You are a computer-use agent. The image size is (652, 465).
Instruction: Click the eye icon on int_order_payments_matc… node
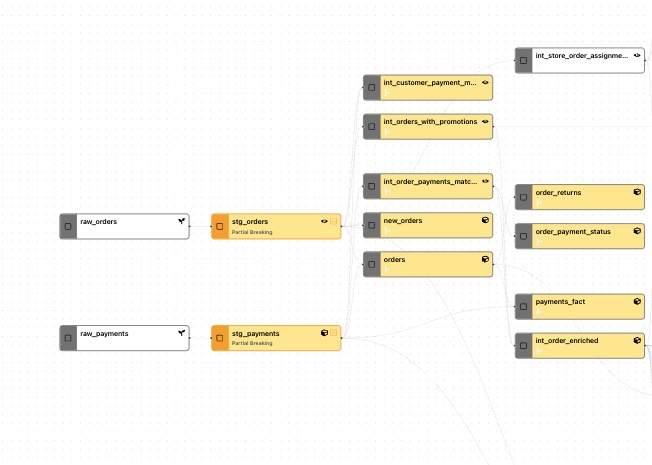tap(485, 181)
